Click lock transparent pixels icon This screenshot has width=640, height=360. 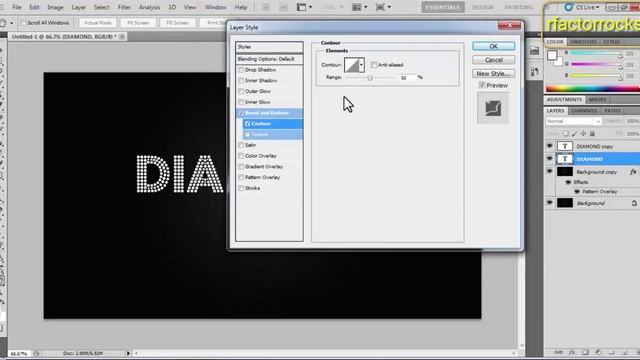click(x=566, y=133)
